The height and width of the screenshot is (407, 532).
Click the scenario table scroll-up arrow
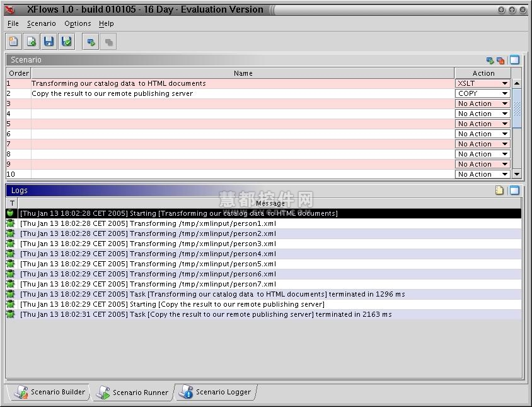click(517, 83)
